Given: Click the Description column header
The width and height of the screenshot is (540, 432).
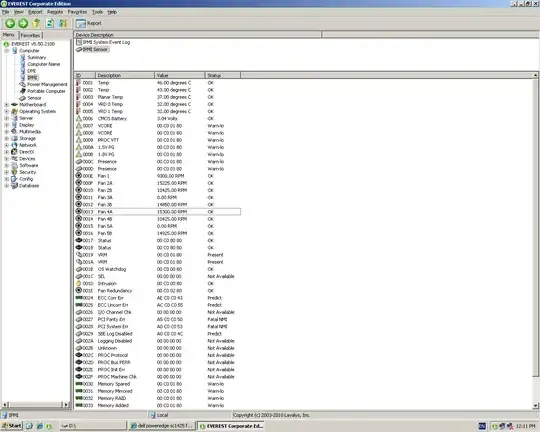Looking at the screenshot, I should 125,75.
